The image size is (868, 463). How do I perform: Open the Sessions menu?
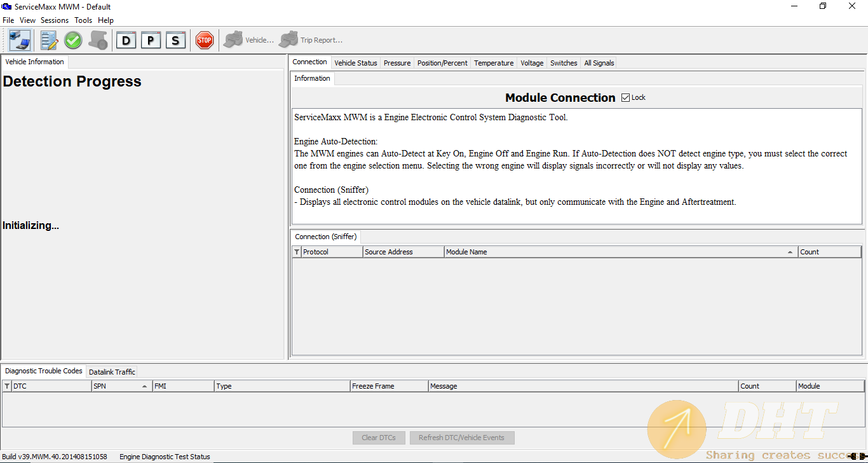(55, 20)
